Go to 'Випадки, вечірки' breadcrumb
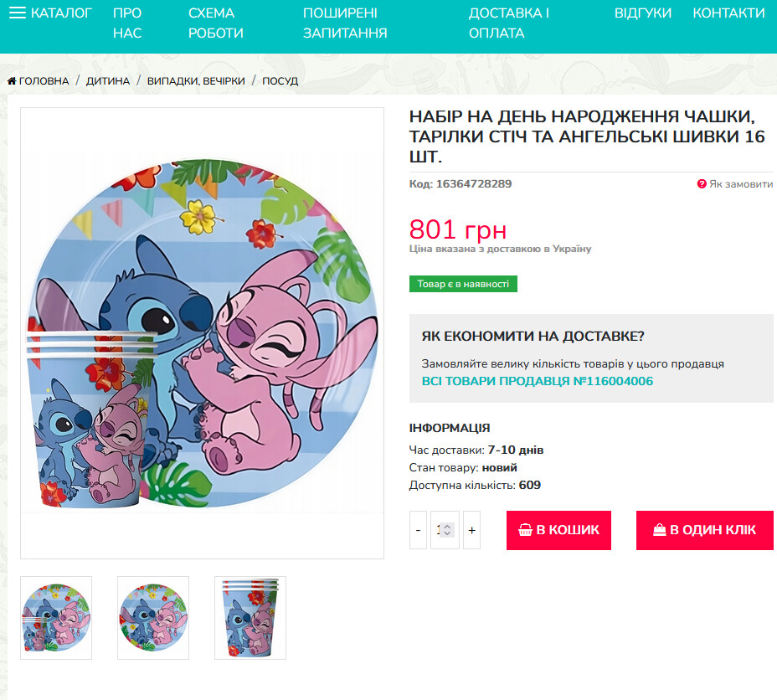The height and width of the screenshot is (700, 777). pos(196,81)
